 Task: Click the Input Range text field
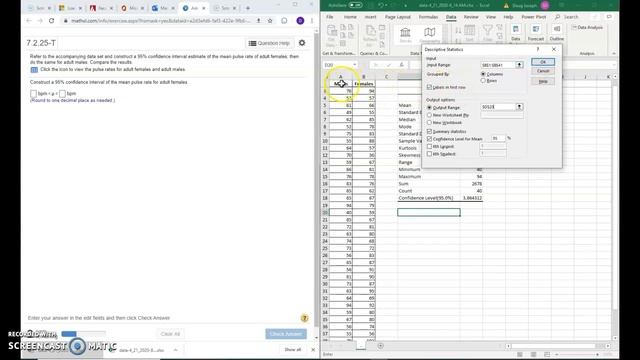coord(498,65)
